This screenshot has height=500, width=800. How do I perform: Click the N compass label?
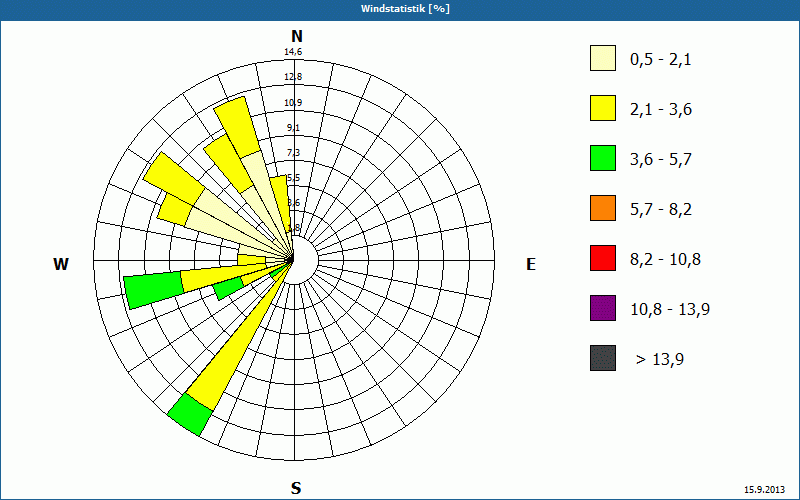click(x=297, y=36)
